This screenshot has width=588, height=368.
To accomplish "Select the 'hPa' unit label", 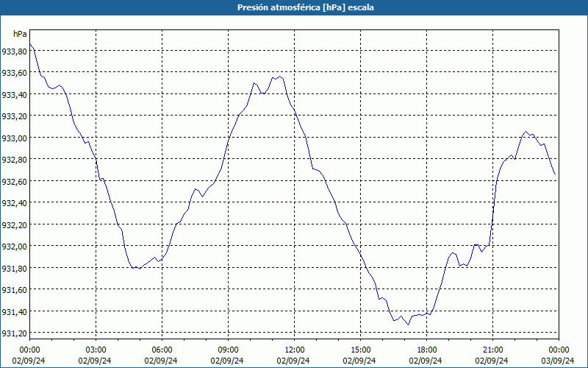I will pyautogui.click(x=20, y=34).
